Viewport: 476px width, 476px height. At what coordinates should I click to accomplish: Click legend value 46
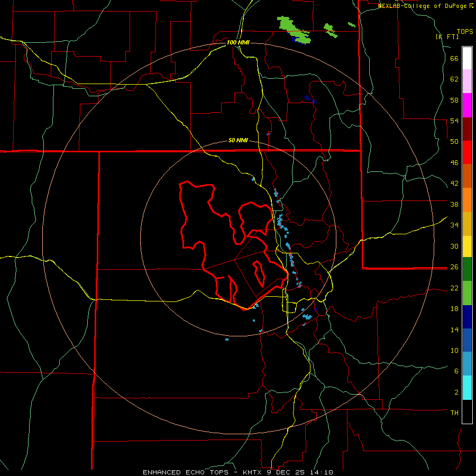454,163
